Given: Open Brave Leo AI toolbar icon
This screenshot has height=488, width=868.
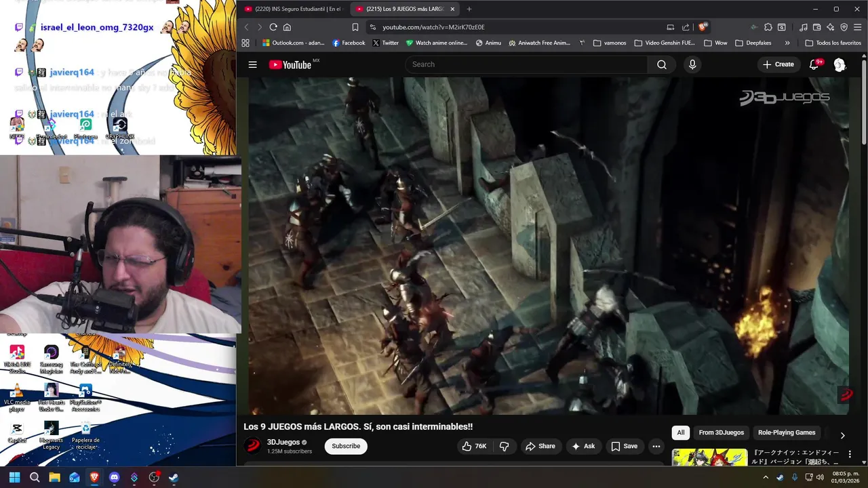Looking at the screenshot, I should pos(830,27).
